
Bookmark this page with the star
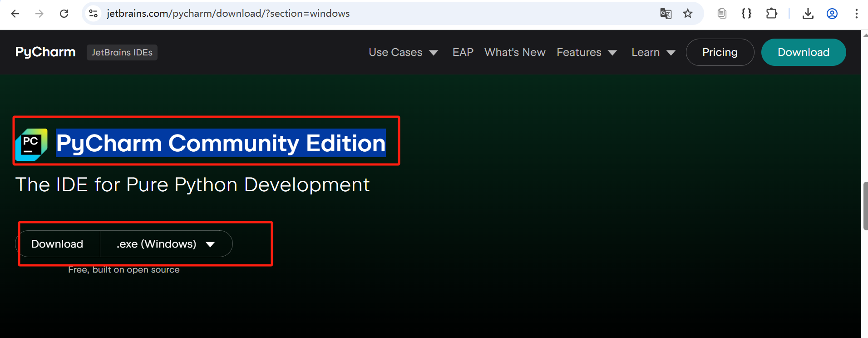(688, 14)
